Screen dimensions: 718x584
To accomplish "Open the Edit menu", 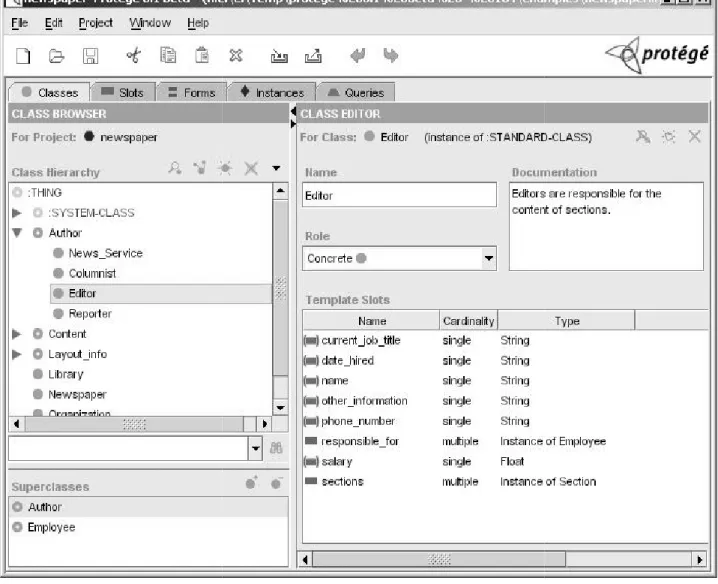I will click(54, 23).
